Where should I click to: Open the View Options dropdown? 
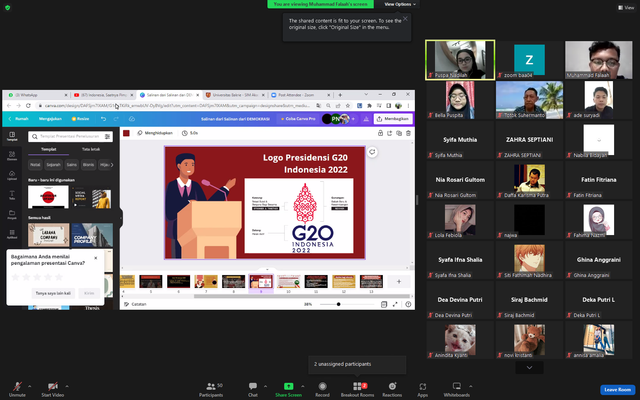[400, 4]
